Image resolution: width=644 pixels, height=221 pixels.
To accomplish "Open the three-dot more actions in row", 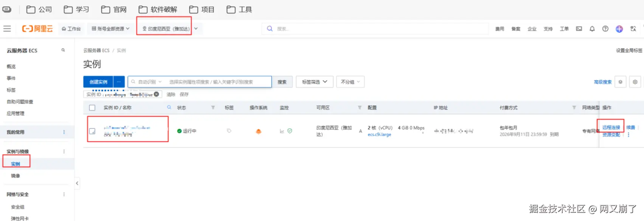I will point(628,134).
